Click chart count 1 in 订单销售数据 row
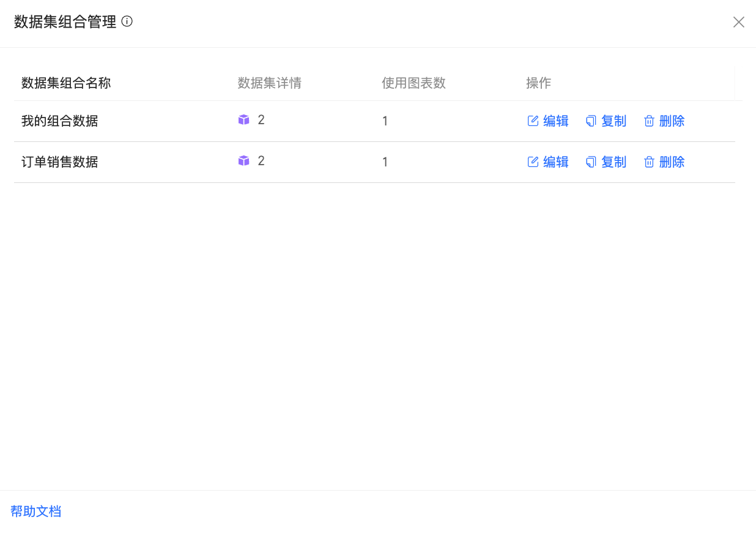 [x=385, y=162]
